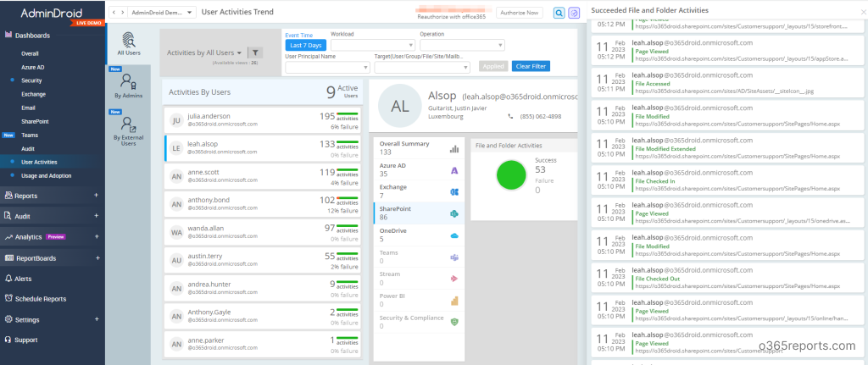
Task: Select the andrea.hunter user row
Action: point(263,289)
